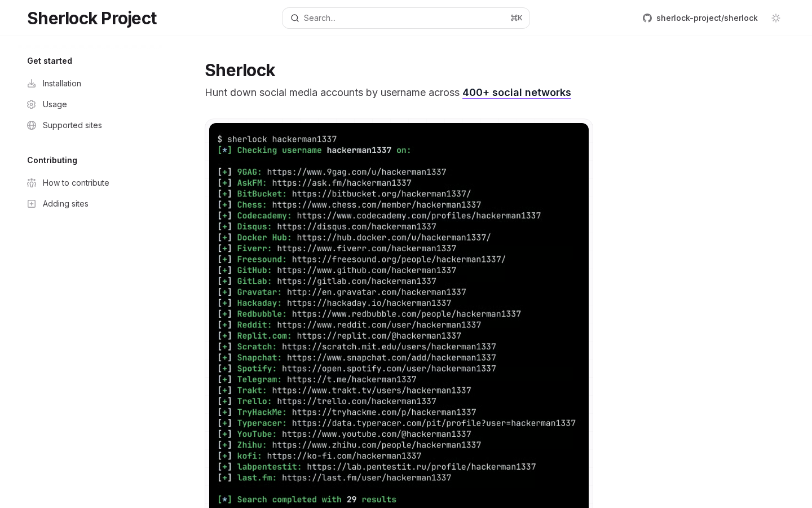Click the Replit.com result line
Screen dimensions: 812x508
(339, 336)
